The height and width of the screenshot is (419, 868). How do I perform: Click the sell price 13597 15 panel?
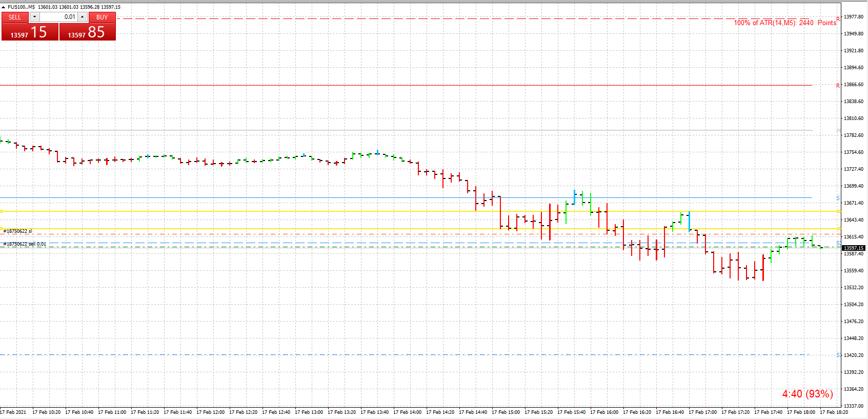(x=30, y=32)
